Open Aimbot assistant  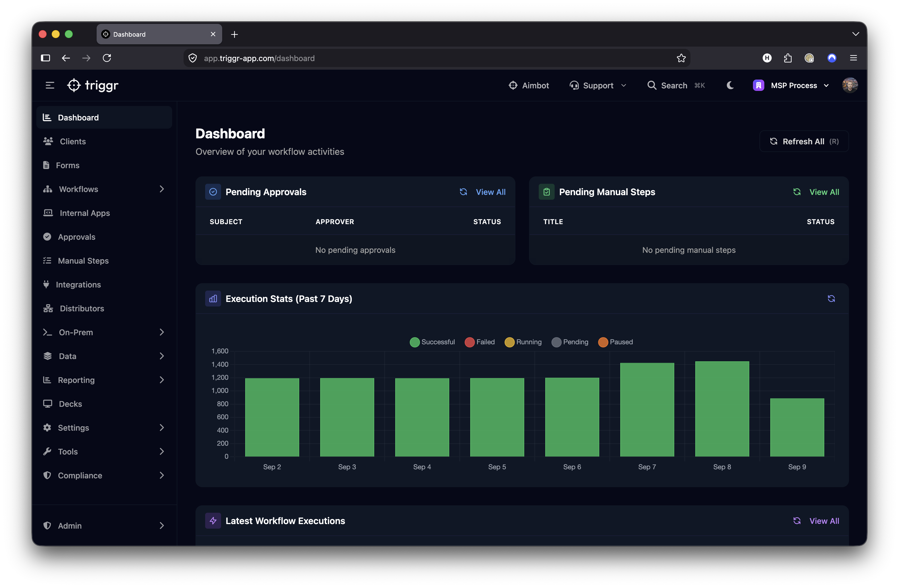tap(528, 85)
